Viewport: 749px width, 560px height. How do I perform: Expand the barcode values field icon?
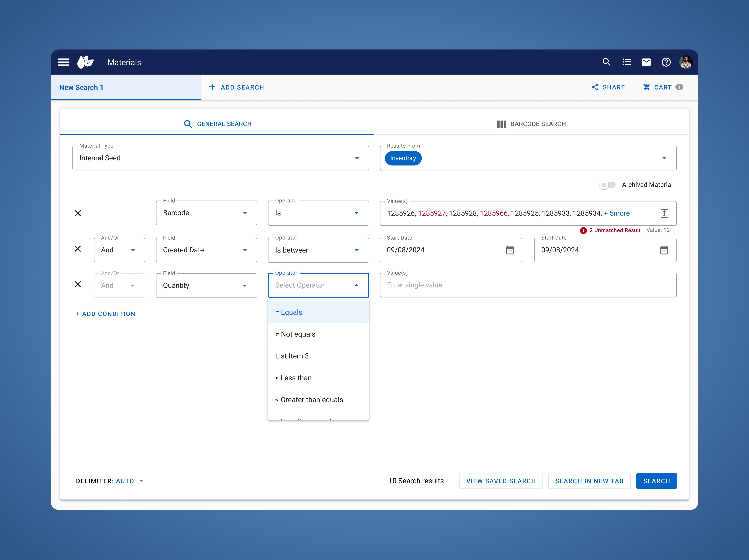(x=664, y=213)
